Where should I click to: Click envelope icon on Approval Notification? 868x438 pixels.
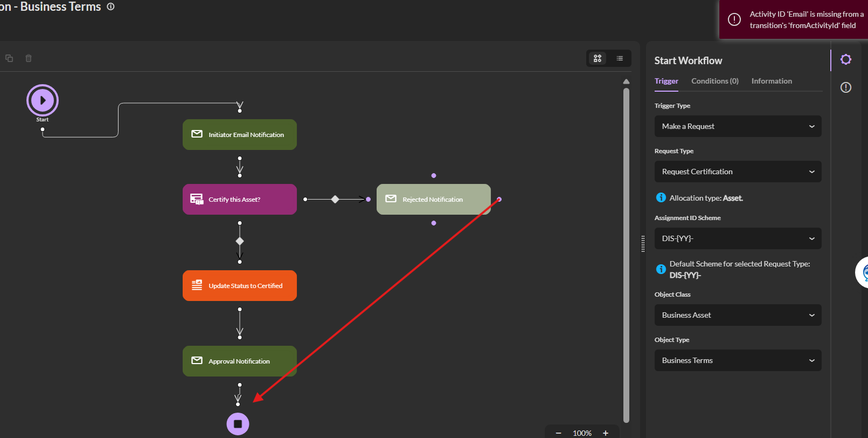(197, 361)
